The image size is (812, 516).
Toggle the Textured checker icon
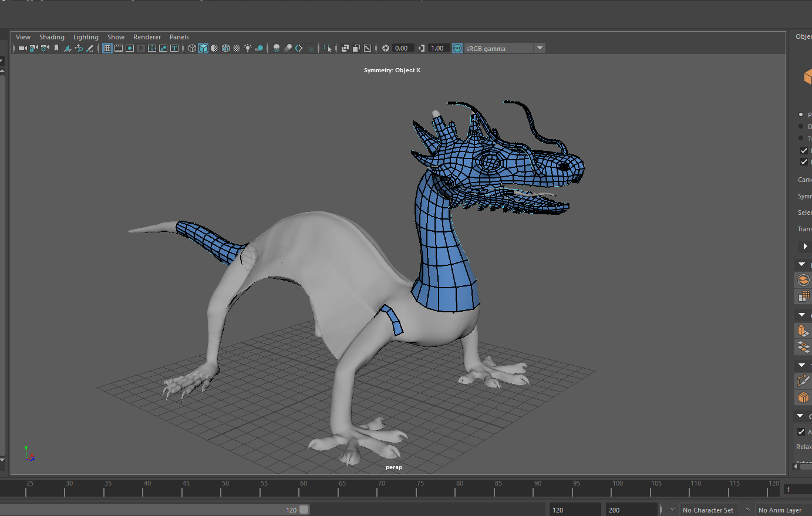[237, 48]
